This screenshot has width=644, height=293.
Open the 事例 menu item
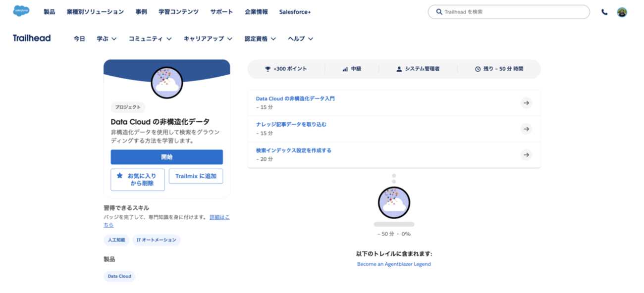pyautogui.click(x=141, y=12)
